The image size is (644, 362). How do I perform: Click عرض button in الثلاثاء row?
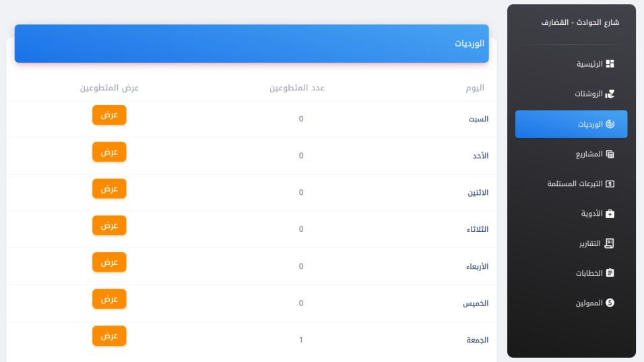click(x=109, y=226)
